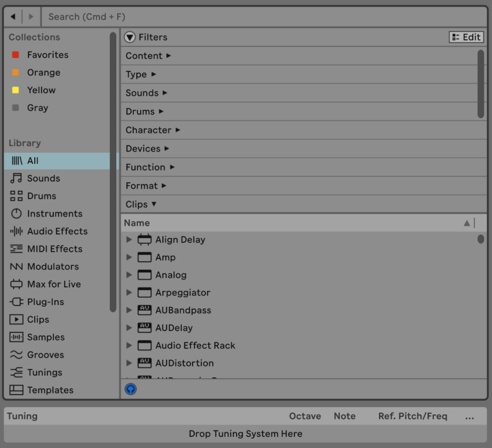Open the Tunings icon in sidebar

coord(16,373)
